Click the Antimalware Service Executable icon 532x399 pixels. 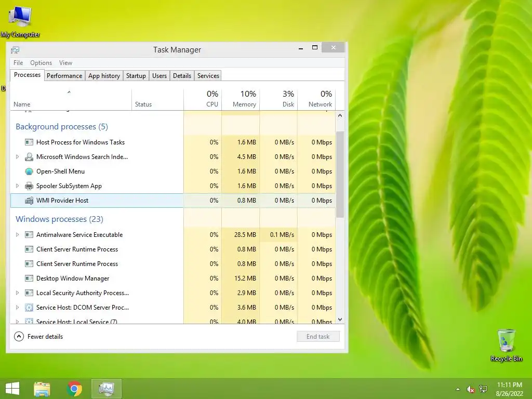(29, 235)
